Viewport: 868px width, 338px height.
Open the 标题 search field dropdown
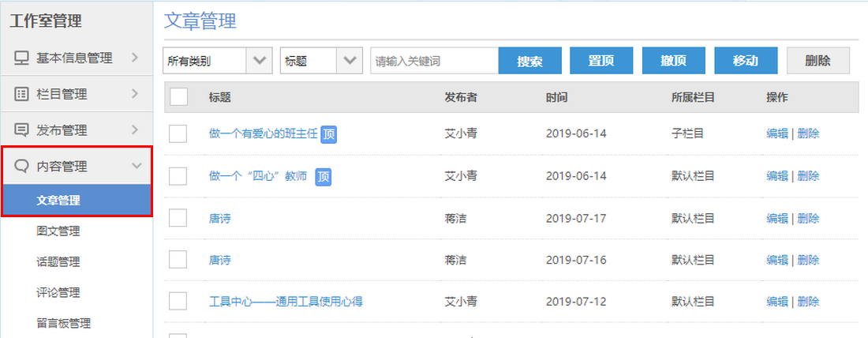click(x=348, y=61)
